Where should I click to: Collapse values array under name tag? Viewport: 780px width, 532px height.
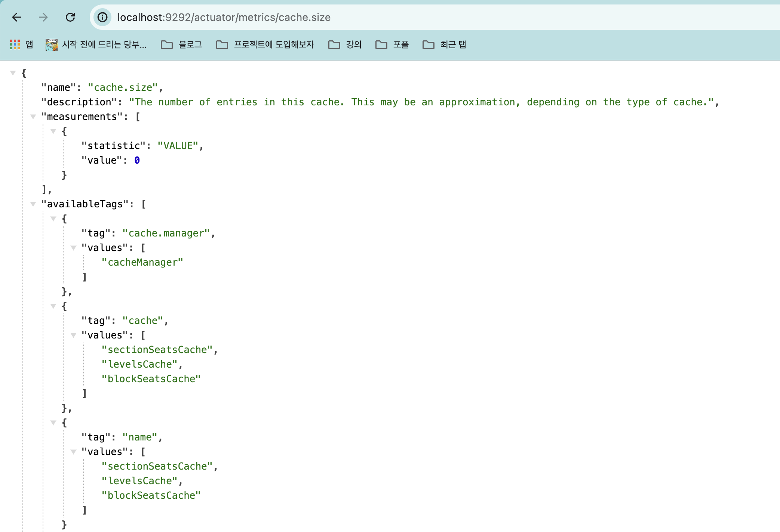[74, 452]
